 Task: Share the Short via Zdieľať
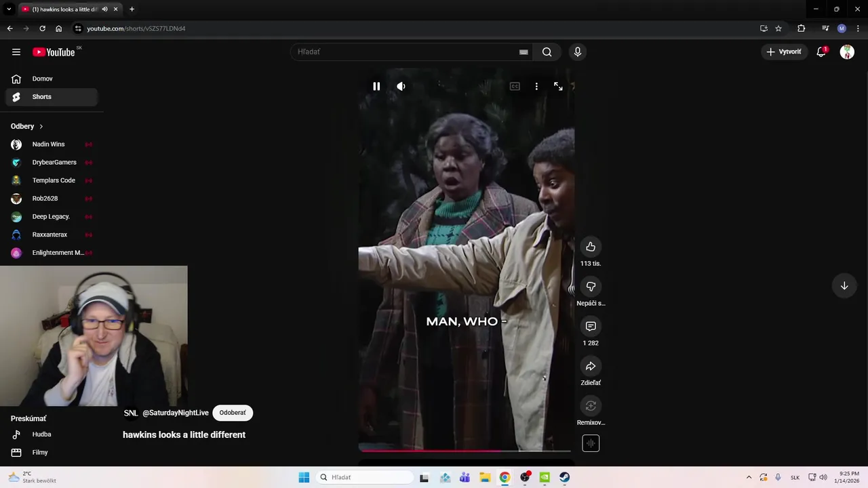tap(591, 366)
